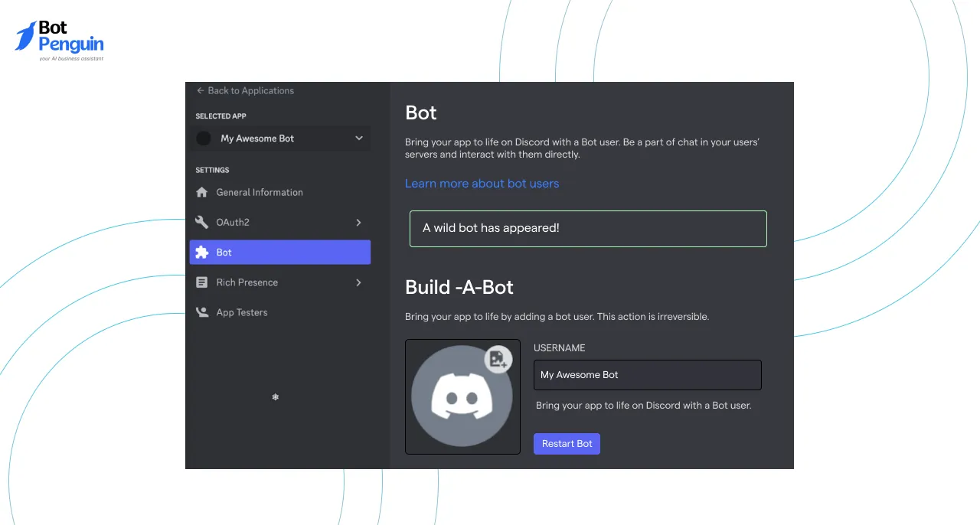The width and height of the screenshot is (980, 525).
Task: Click the Rich Presence document icon
Action: (x=202, y=282)
